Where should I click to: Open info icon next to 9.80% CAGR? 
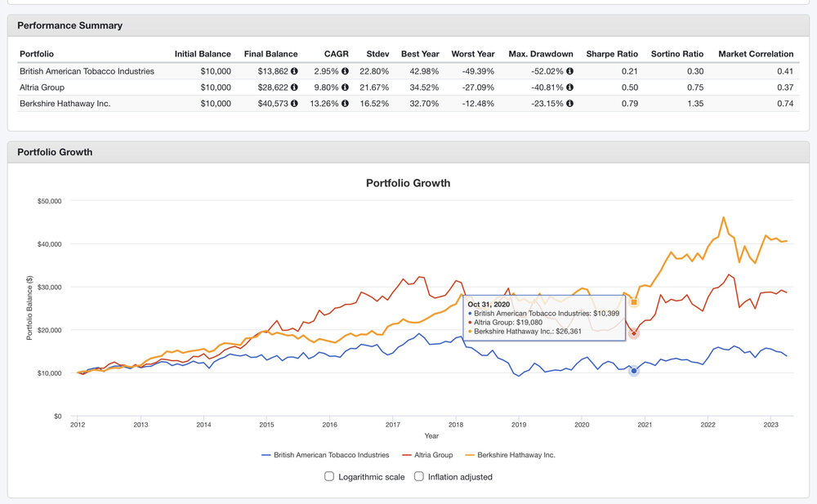345,87
